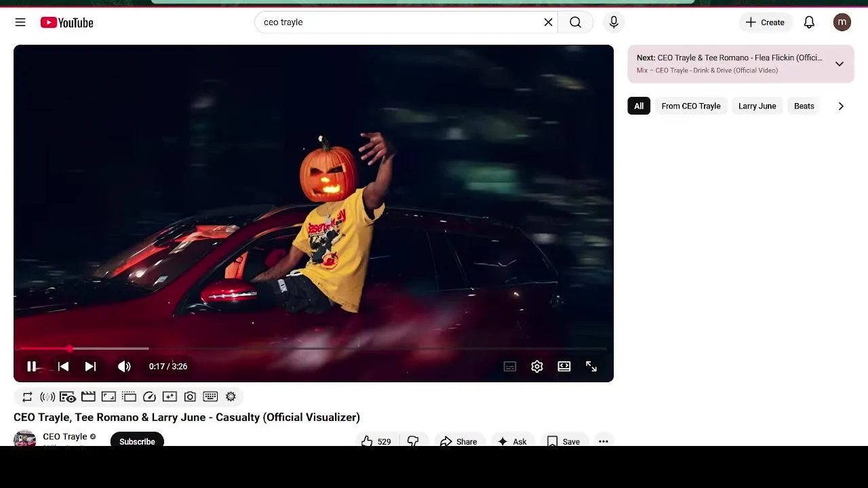The image size is (868, 488).
Task: Toggle the volume boost icon
Action: [x=47, y=396]
